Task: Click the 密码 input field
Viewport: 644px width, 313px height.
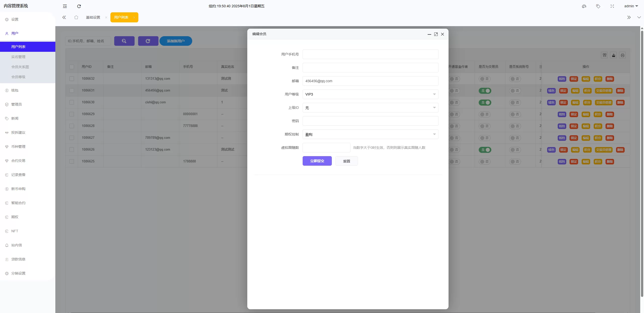Action: point(370,121)
